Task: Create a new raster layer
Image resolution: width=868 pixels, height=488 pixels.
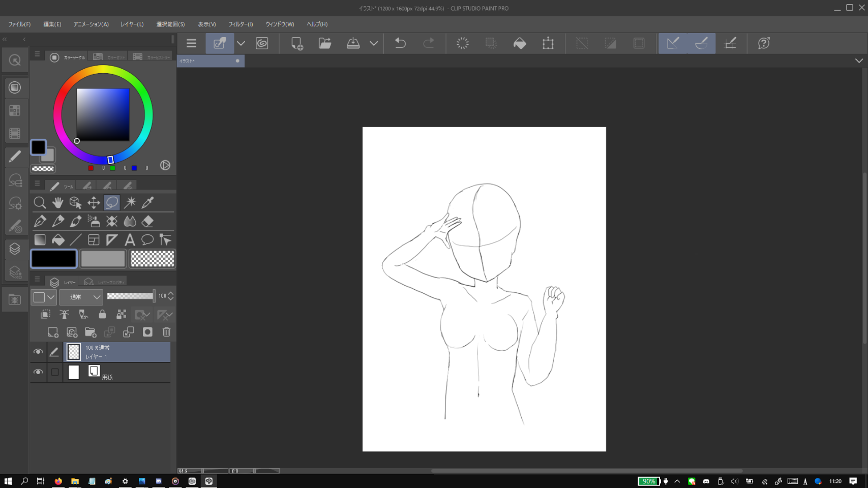Action: (53, 332)
